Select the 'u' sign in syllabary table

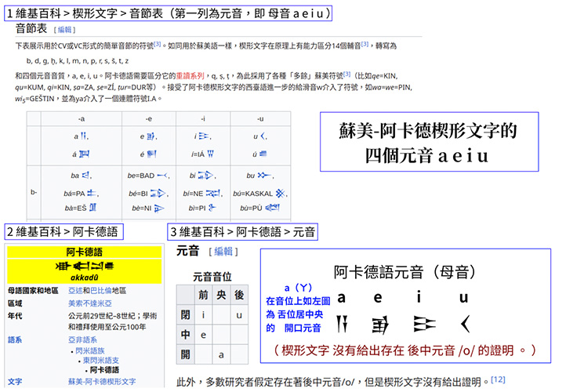point(260,136)
